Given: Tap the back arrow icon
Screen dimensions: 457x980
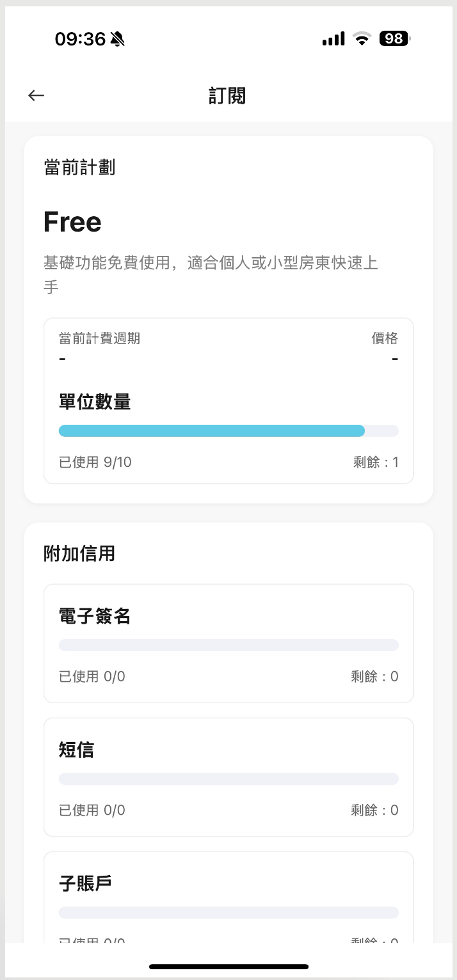Looking at the screenshot, I should pos(36,96).
